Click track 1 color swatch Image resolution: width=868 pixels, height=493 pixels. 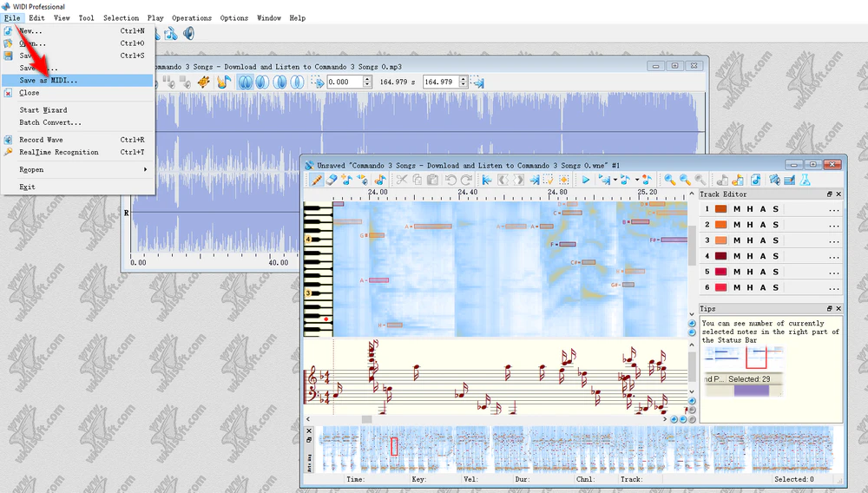(720, 209)
